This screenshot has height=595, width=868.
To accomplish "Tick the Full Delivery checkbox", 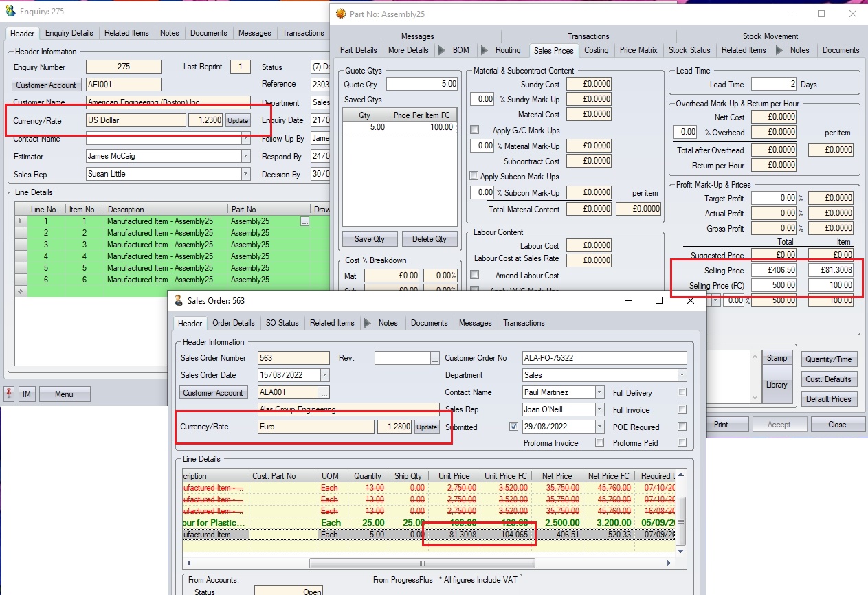I will [x=682, y=393].
